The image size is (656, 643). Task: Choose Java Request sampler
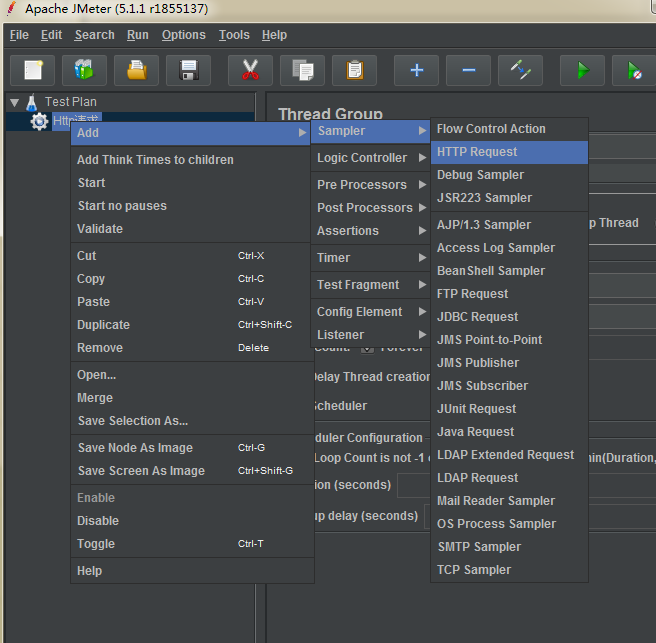click(x=509, y=432)
